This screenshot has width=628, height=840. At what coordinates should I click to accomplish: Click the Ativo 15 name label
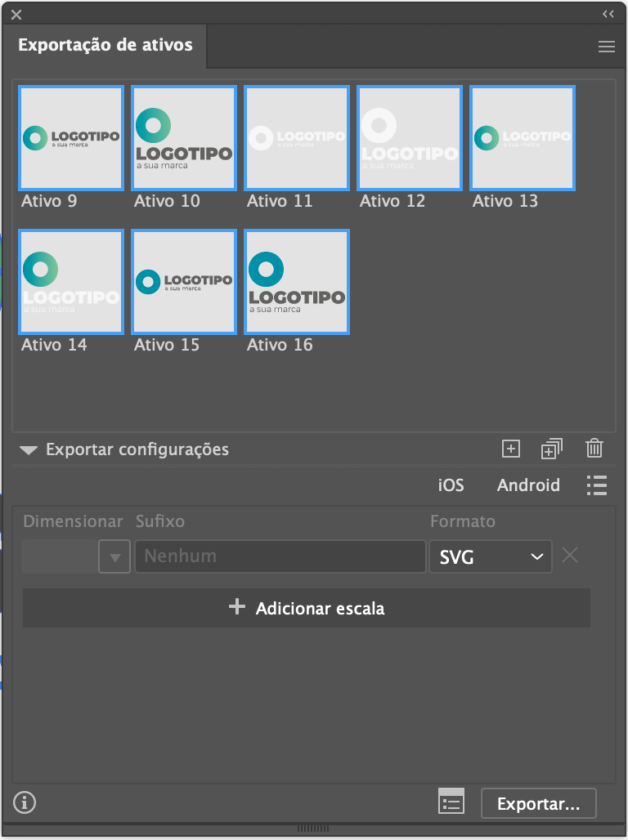(x=167, y=345)
